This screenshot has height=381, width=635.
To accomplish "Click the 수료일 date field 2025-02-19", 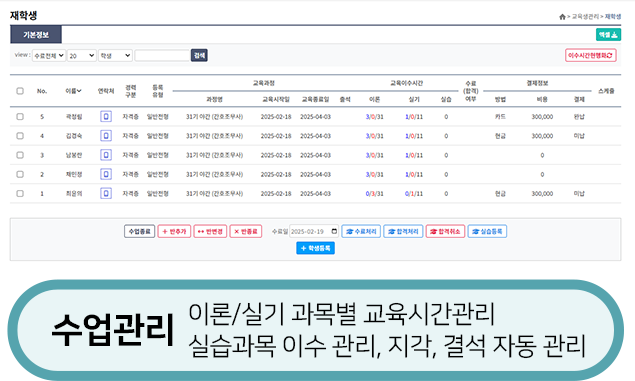I will (x=314, y=231).
